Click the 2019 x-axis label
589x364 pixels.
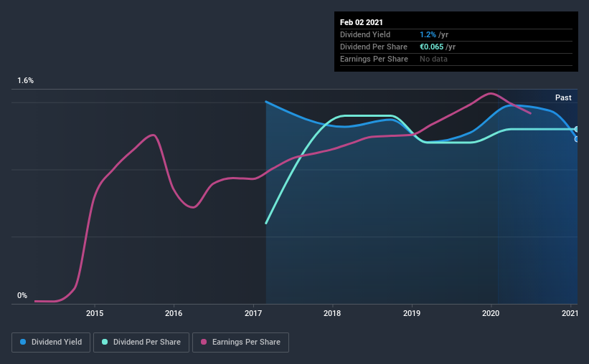coord(412,313)
